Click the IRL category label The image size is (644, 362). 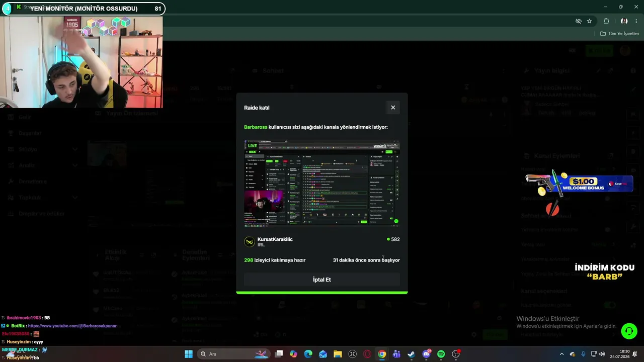point(261,245)
